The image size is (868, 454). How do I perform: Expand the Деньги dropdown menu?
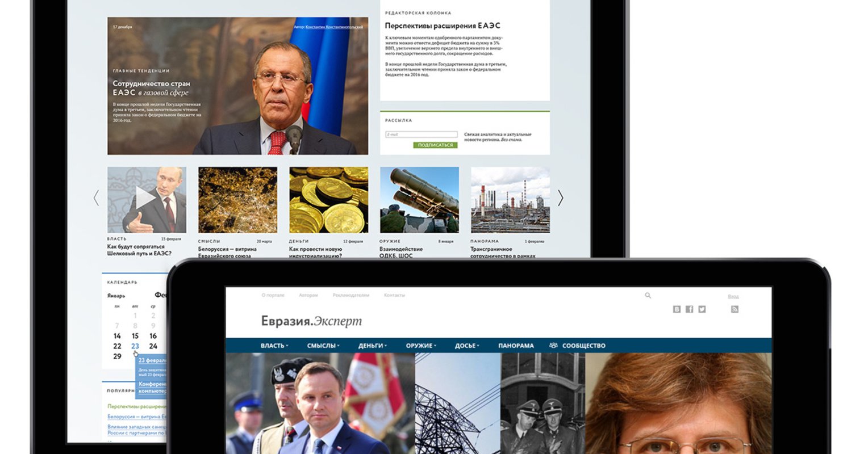373,346
